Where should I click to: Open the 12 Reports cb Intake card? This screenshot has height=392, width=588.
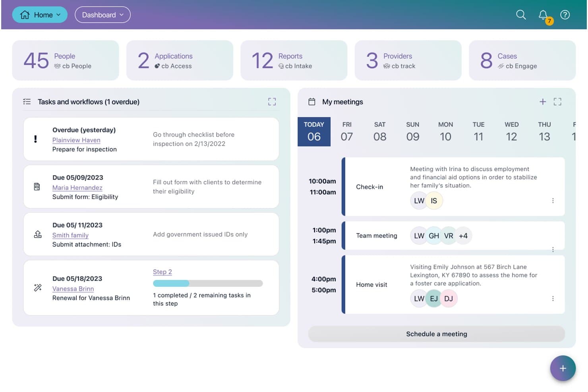294,60
